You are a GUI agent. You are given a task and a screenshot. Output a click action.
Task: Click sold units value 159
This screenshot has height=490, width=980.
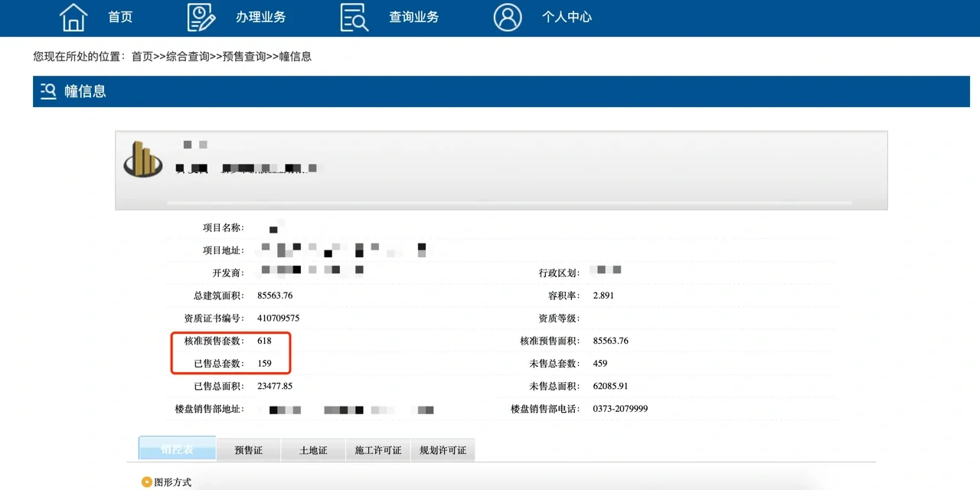tap(264, 363)
